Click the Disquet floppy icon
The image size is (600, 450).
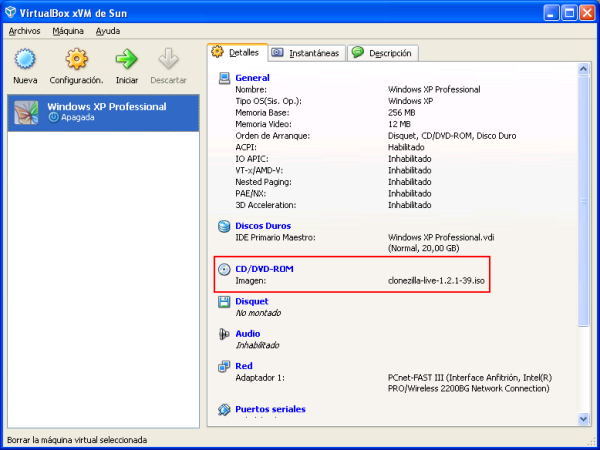tap(224, 301)
